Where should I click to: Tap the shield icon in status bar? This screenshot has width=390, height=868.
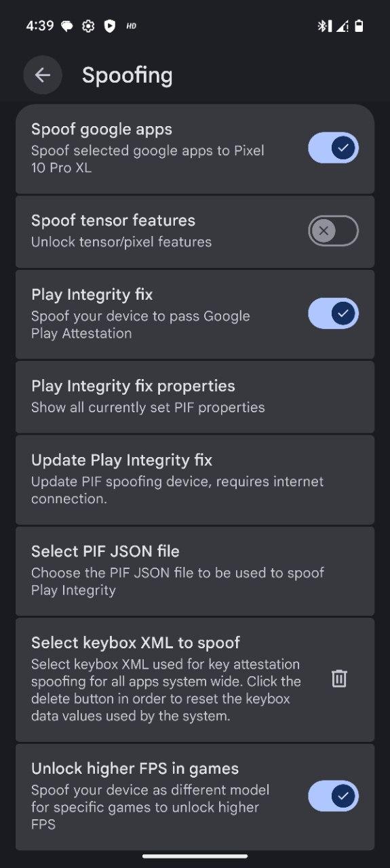click(109, 26)
